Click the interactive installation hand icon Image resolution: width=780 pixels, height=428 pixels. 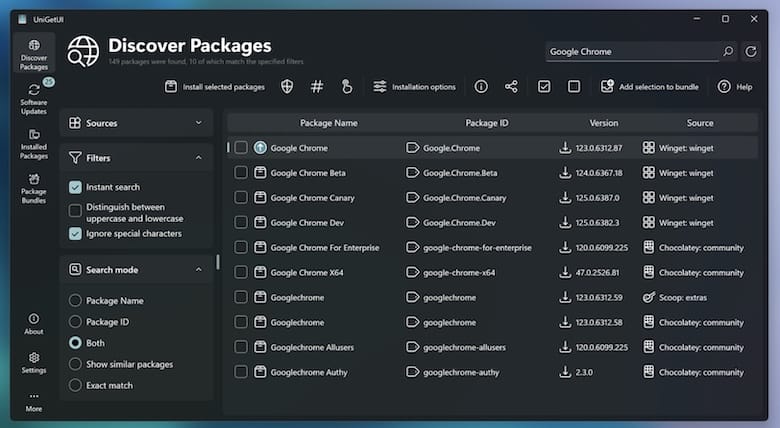(347, 87)
